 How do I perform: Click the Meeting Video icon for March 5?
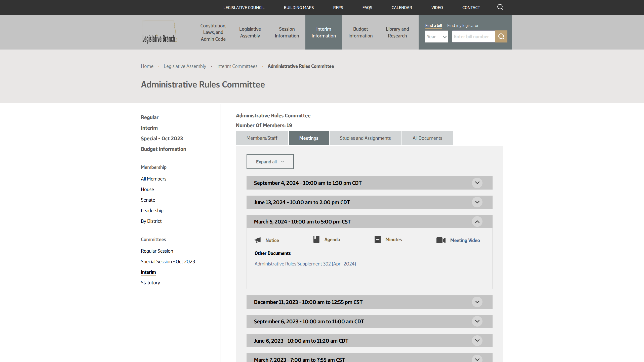point(440,240)
